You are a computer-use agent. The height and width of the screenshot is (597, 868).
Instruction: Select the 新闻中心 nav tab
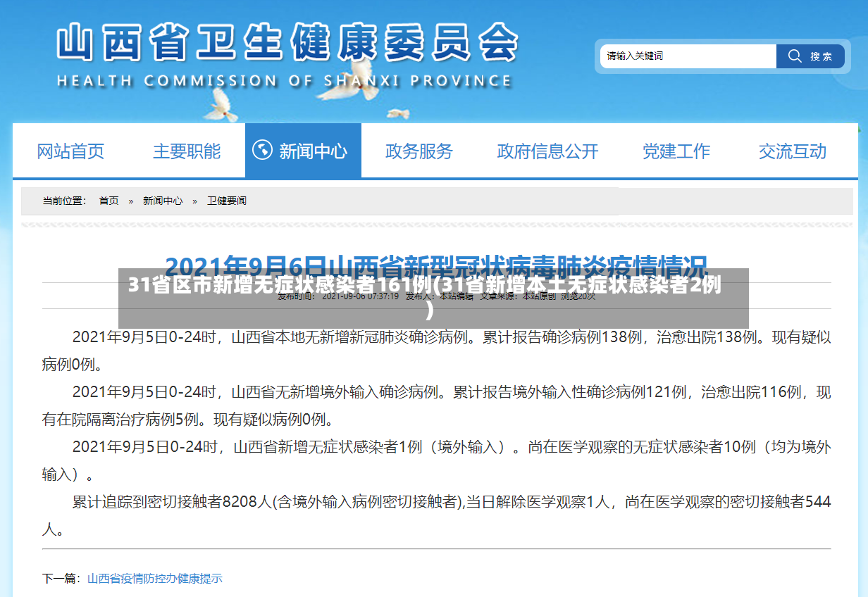pyautogui.click(x=303, y=151)
